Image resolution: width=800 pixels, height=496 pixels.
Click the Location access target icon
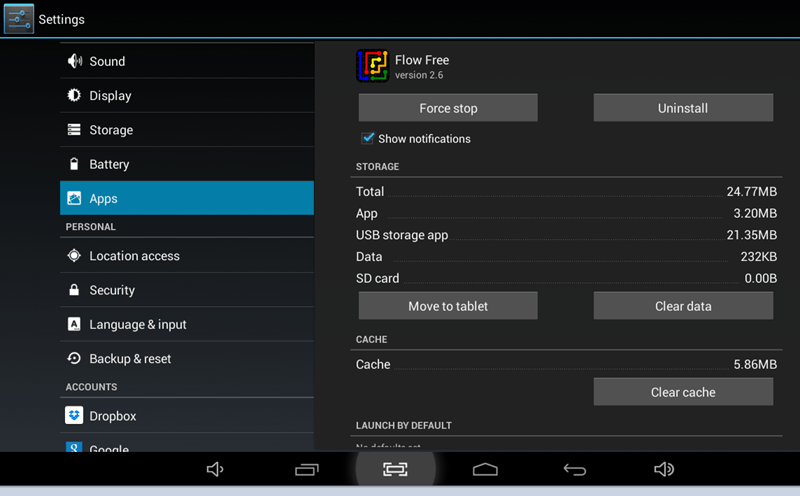pos(74,255)
